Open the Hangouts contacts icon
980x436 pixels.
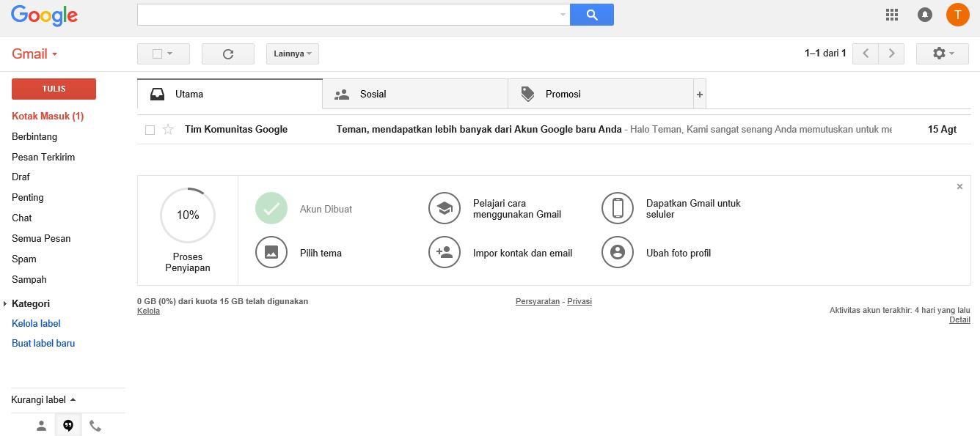tap(41, 425)
